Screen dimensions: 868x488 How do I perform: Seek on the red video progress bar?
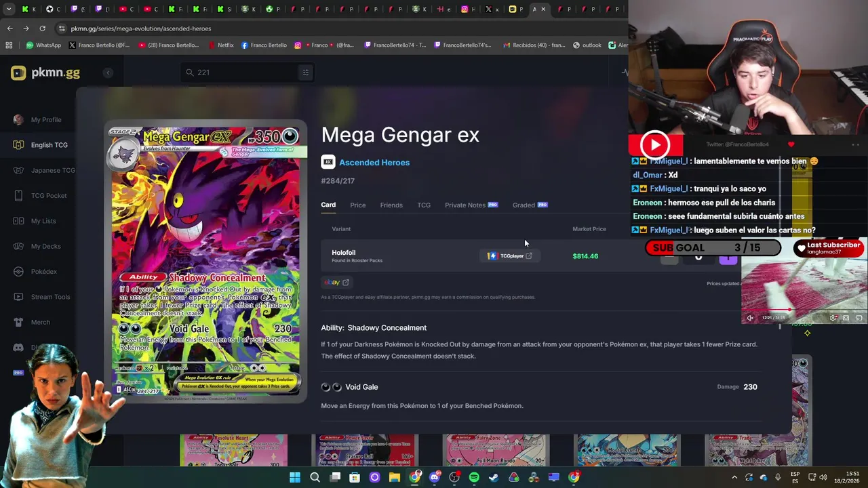[804, 310]
